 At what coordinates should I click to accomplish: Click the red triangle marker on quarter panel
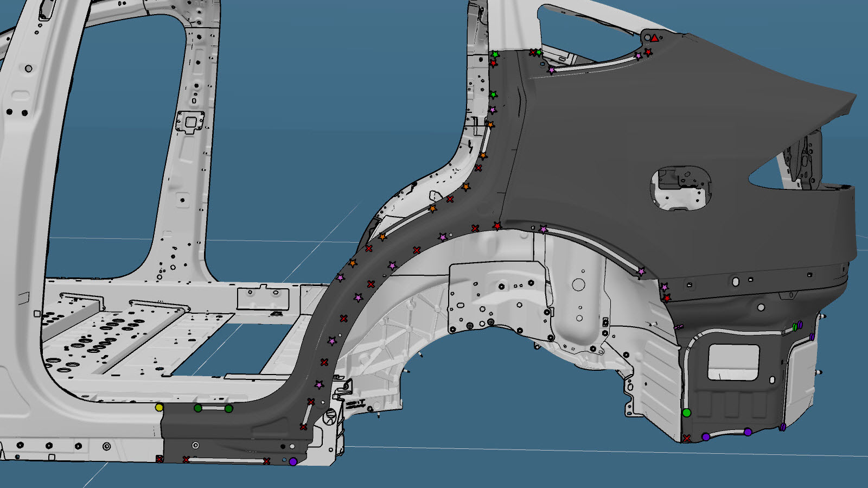coord(655,38)
